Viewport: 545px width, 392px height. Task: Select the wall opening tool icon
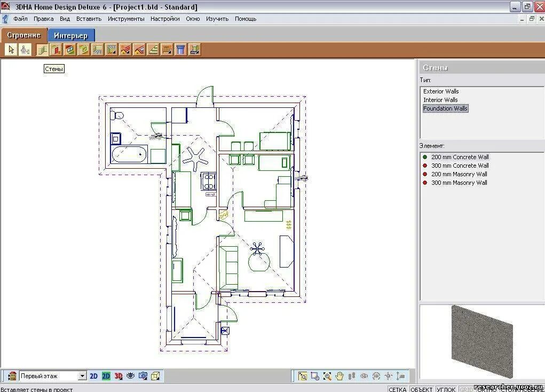coord(84,50)
